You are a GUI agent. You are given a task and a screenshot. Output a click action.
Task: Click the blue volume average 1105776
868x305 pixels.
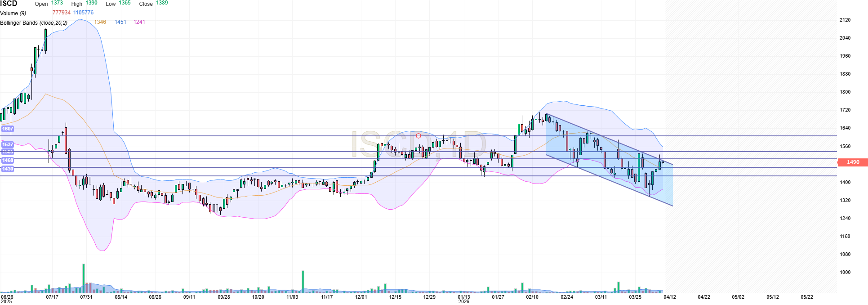click(84, 13)
